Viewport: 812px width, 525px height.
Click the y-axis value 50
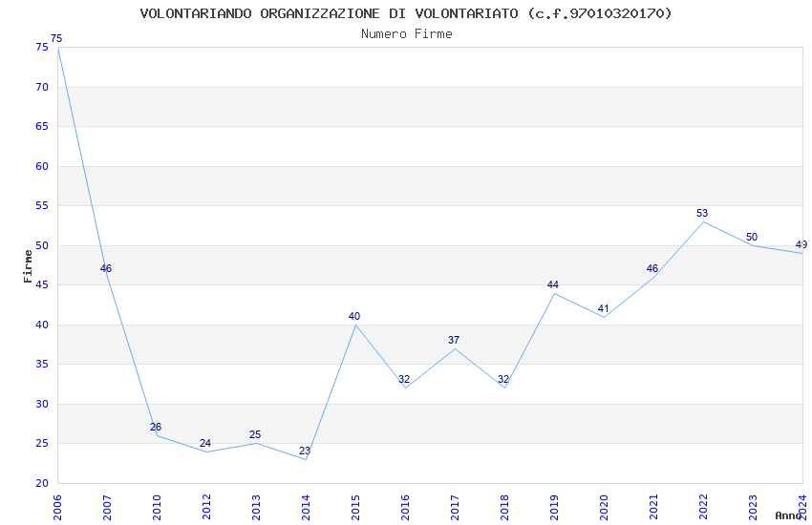[x=42, y=245]
